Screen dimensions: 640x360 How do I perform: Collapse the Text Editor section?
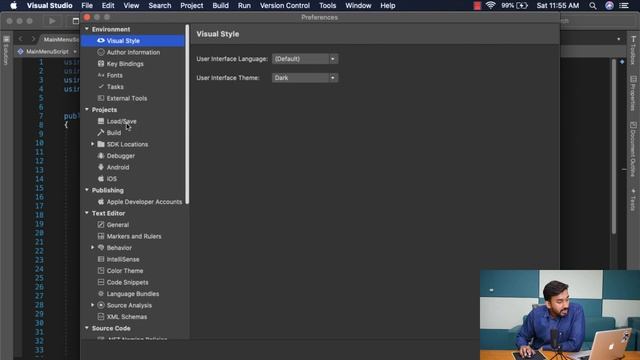87,213
